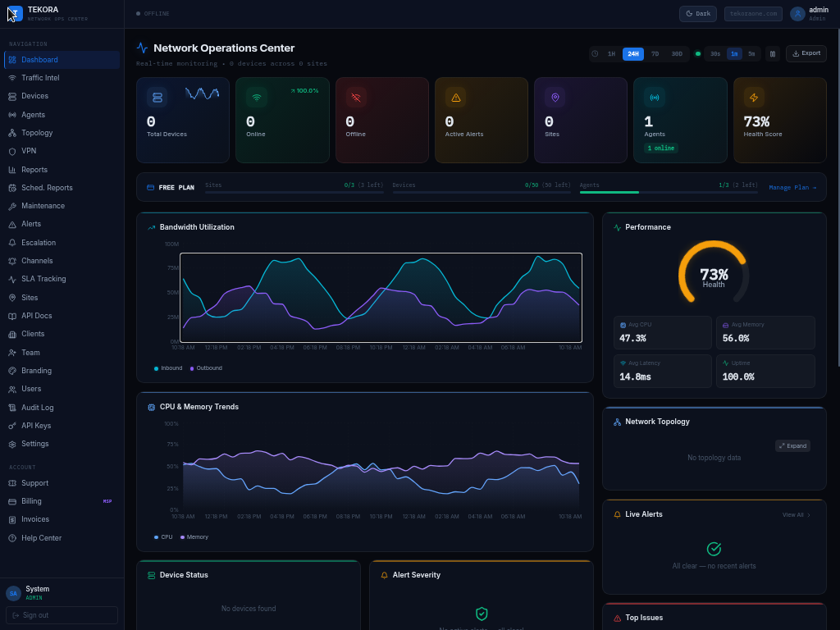This screenshot has height=630, width=840.
Task: Click the admin user avatar icon
Action: pos(797,14)
